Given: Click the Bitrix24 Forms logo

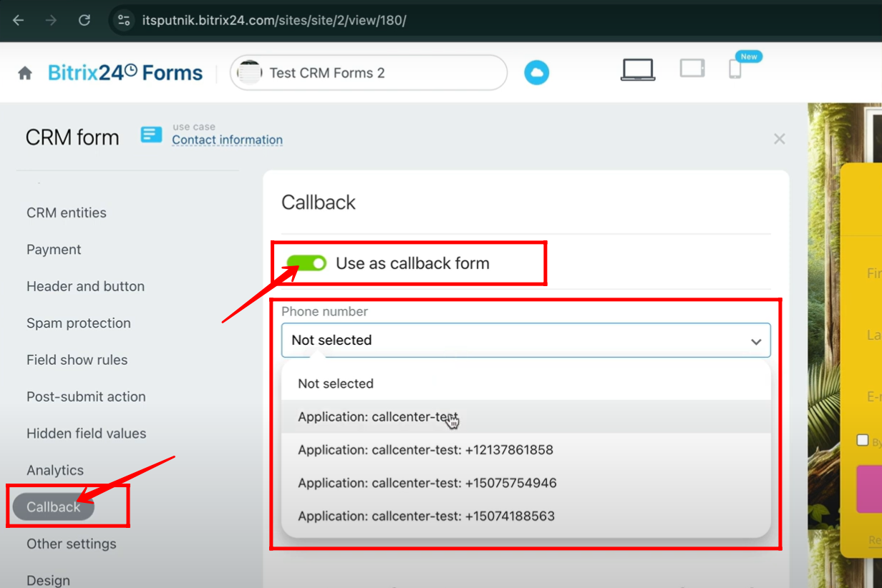Looking at the screenshot, I should [x=125, y=73].
